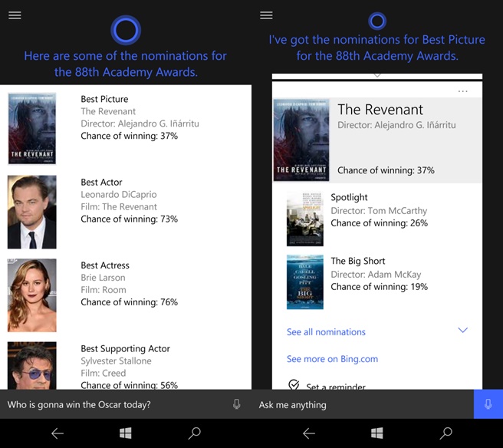The image size is (503, 448).
Task: Tap 'Film: Creed' text
Action: [x=104, y=374]
